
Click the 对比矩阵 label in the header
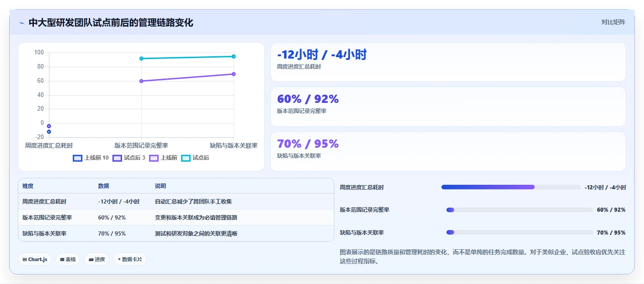(613, 22)
